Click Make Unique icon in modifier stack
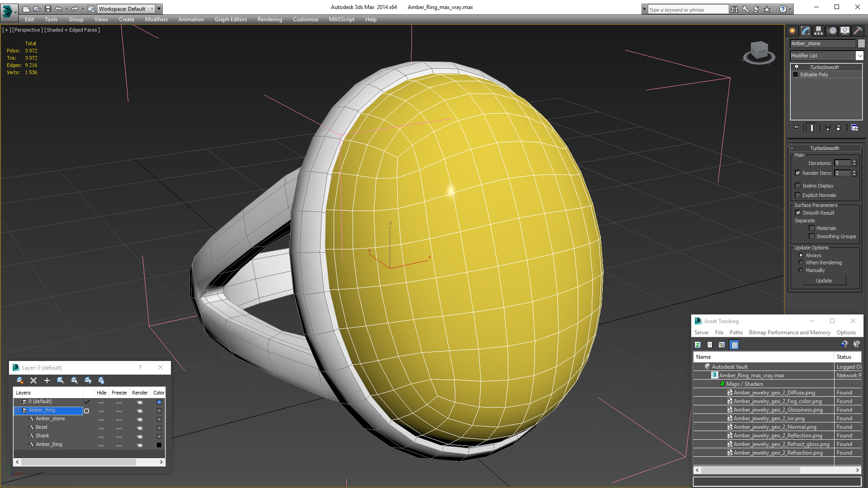This screenshot has width=868, height=488. pyautogui.click(x=827, y=128)
